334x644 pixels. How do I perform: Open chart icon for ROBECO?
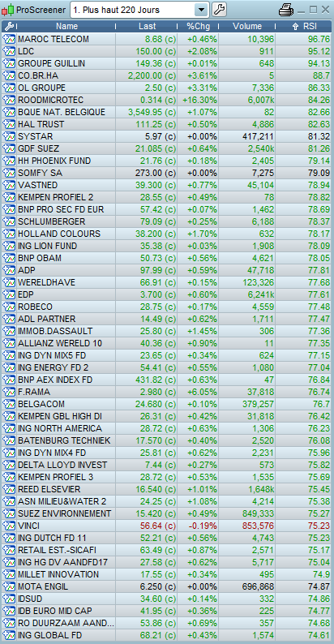click(x=9, y=307)
